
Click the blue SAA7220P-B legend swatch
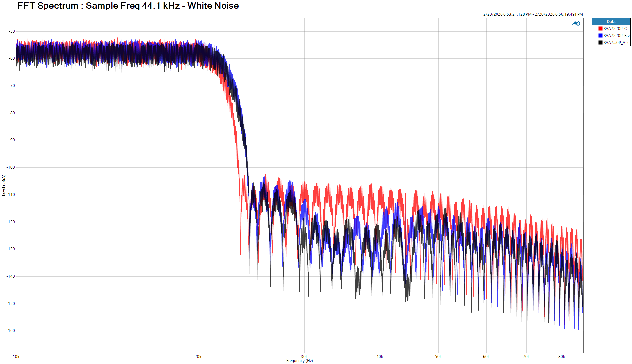tap(600, 36)
